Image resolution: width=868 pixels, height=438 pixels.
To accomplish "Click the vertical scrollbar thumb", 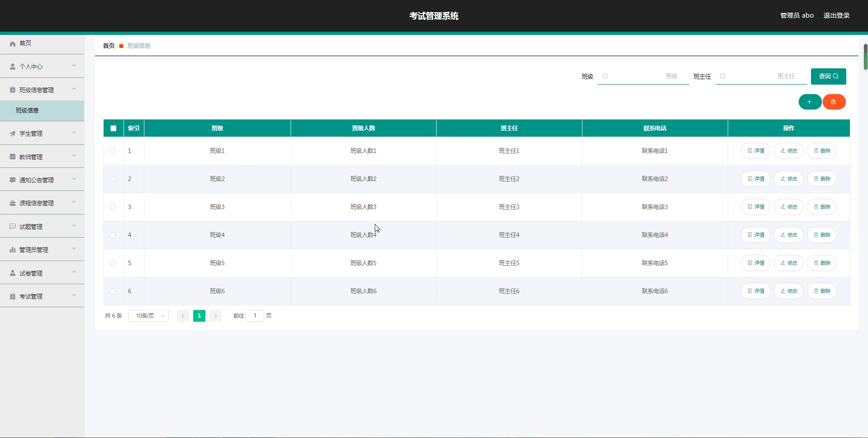I will [866, 57].
